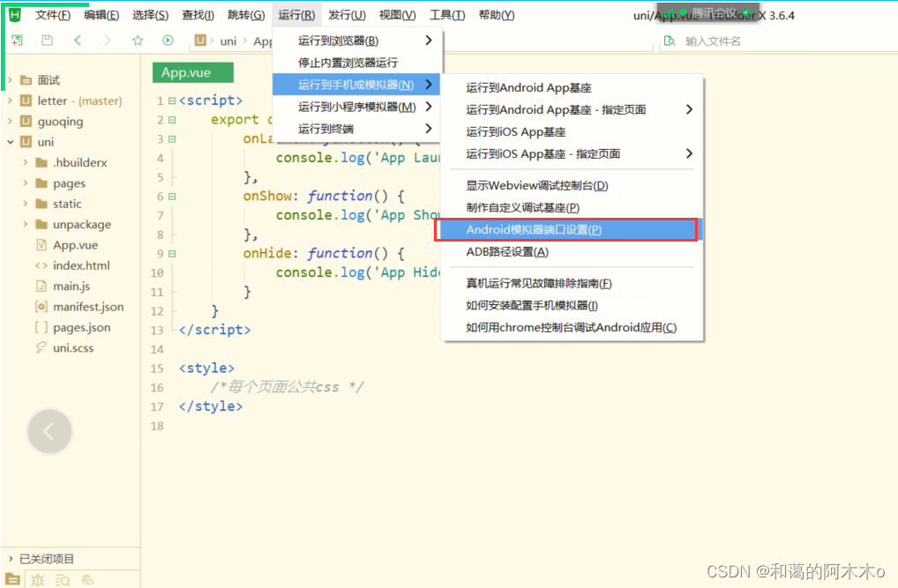
Task: Click the folder icon in bottom bar
Action: pos(12,579)
